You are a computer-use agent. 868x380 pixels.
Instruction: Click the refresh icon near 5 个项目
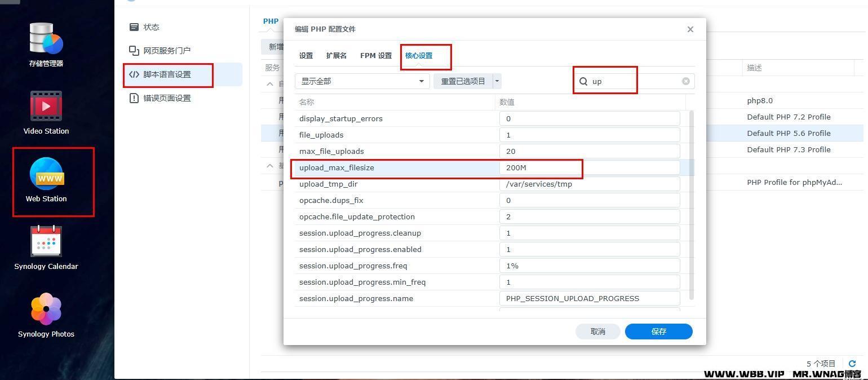(x=852, y=364)
